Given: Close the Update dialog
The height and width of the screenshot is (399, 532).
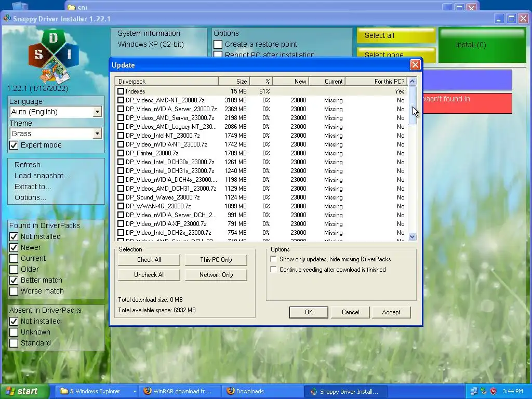Looking at the screenshot, I should tap(415, 65).
